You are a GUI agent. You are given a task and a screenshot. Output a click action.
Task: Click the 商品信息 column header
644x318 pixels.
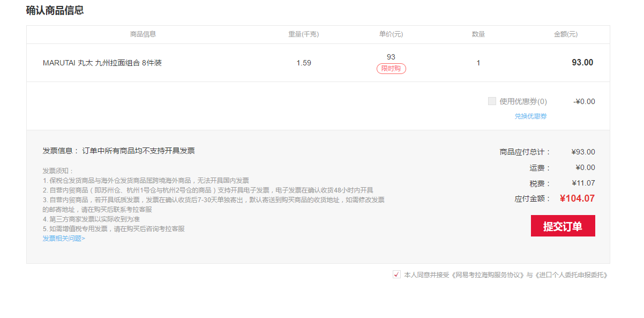[x=143, y=34]
